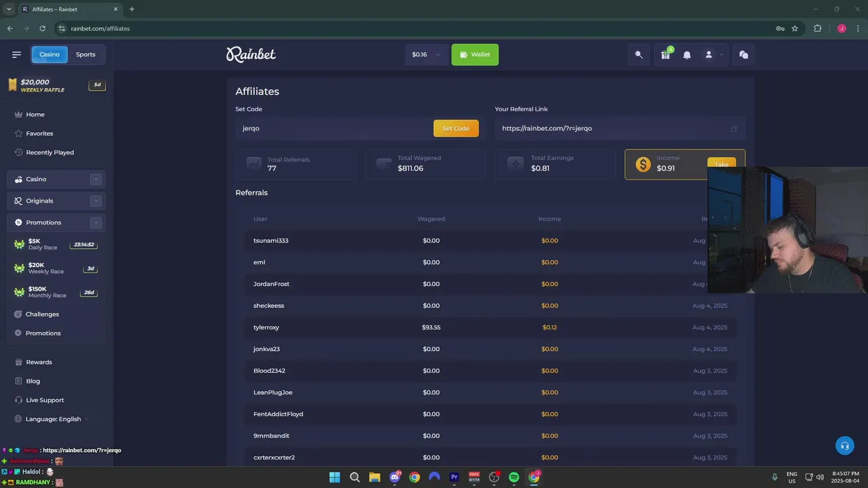This screenshot has height=488, width=868.
Task: Switch to Sports mode
Action: pyautogui.click(x=85, y=54)
